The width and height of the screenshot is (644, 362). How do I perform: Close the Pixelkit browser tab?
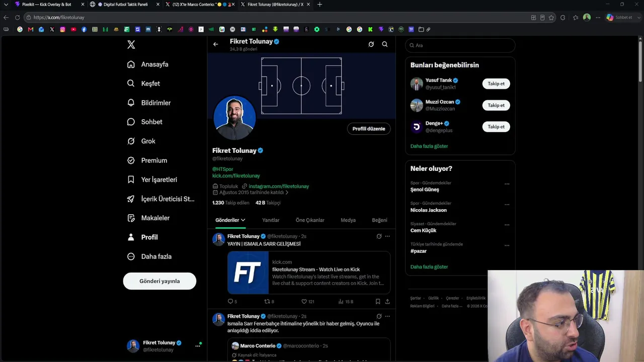(83, 5)
